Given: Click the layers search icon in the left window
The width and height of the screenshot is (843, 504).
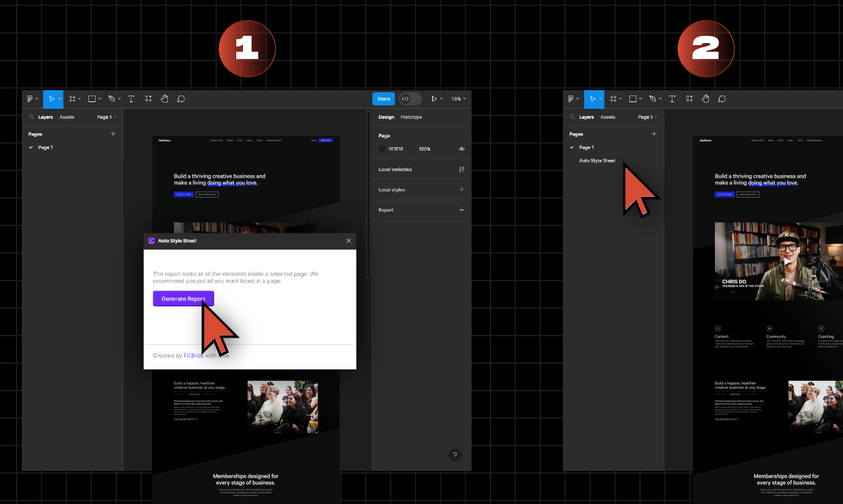Looking at the screenshot, I should pyautogui.click(x=31, y=117).
